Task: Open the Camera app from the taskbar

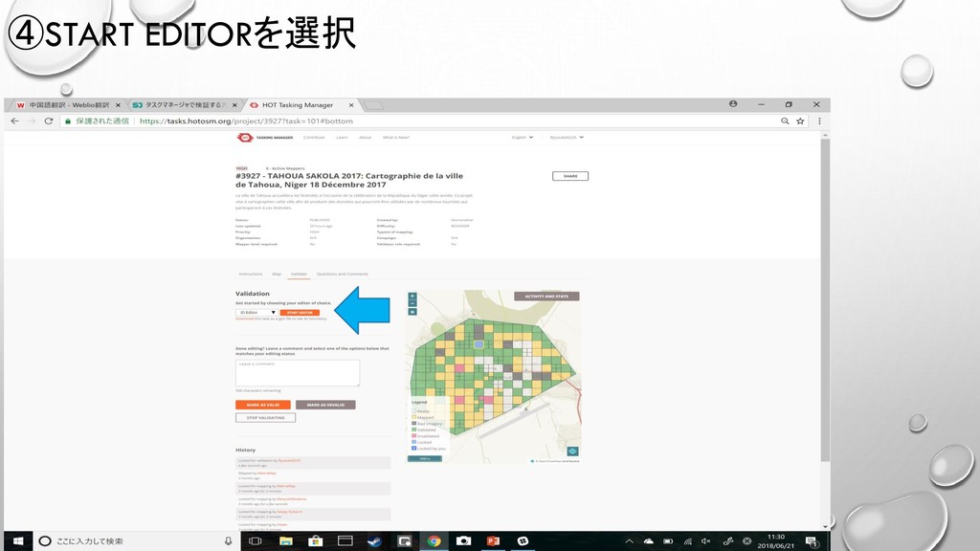Action: tap(464, 541)
